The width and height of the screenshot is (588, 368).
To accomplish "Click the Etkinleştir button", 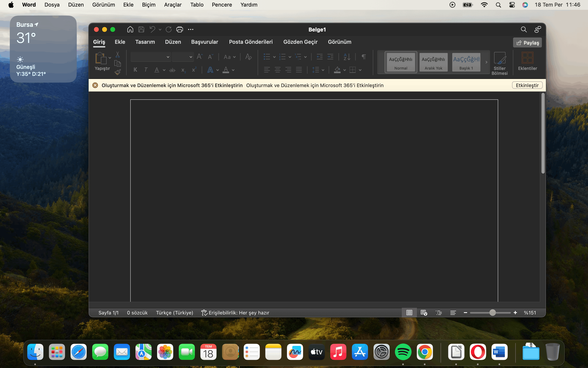I will click(x=527, y=85).
